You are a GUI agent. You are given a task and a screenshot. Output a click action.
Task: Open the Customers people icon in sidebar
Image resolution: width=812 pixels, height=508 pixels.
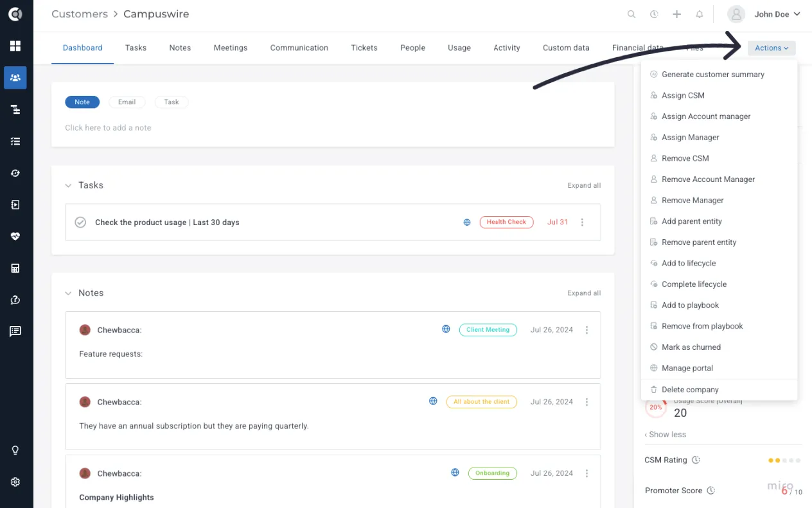click(15, 78)
